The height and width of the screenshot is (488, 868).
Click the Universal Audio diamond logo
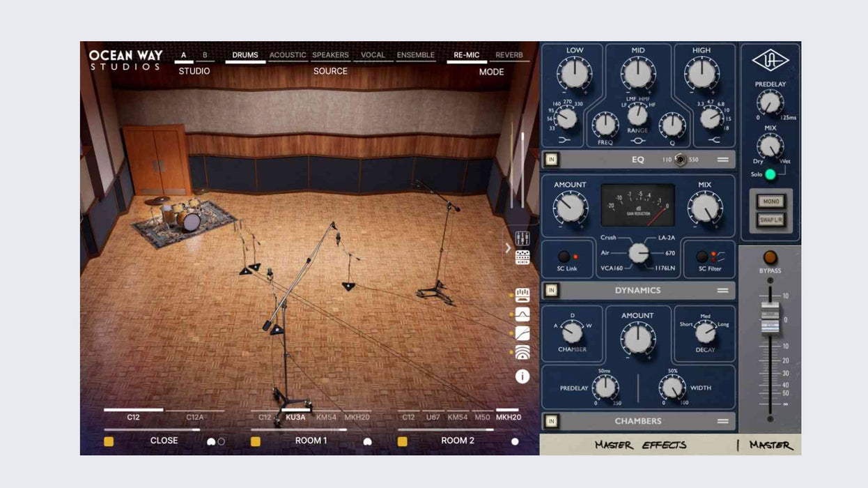[x=770, y=60]
